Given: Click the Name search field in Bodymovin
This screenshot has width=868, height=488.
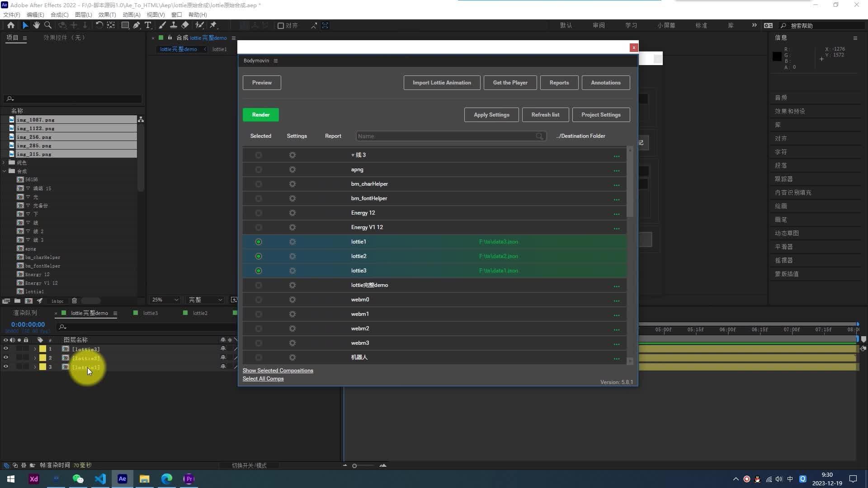Looking at the screenshot, I should (x=445, y=136).
